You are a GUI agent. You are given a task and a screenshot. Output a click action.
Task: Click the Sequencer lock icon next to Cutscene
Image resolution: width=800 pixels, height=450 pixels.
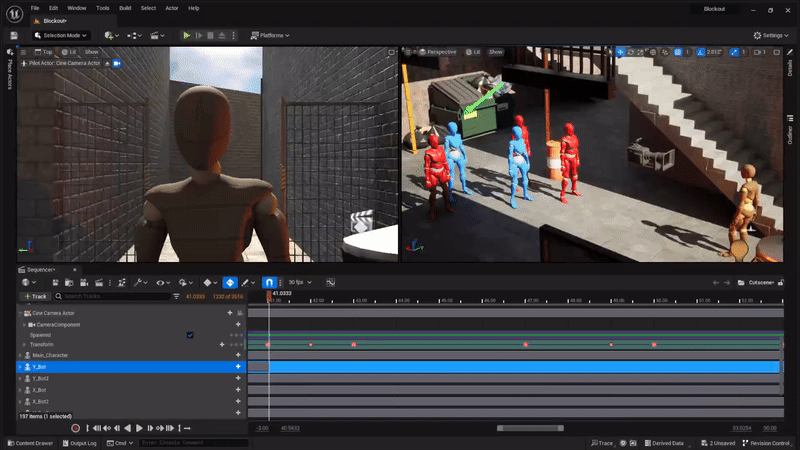[780, 283]
